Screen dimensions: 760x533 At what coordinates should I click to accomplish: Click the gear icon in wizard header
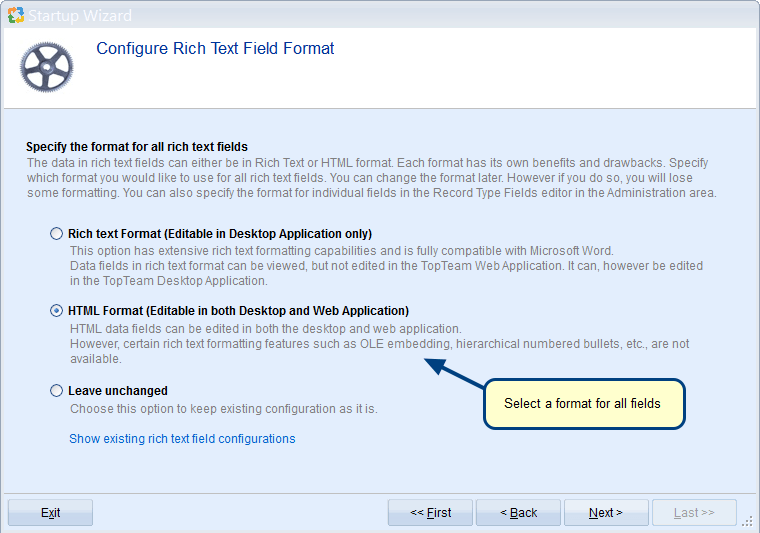[x=47, y=67]
